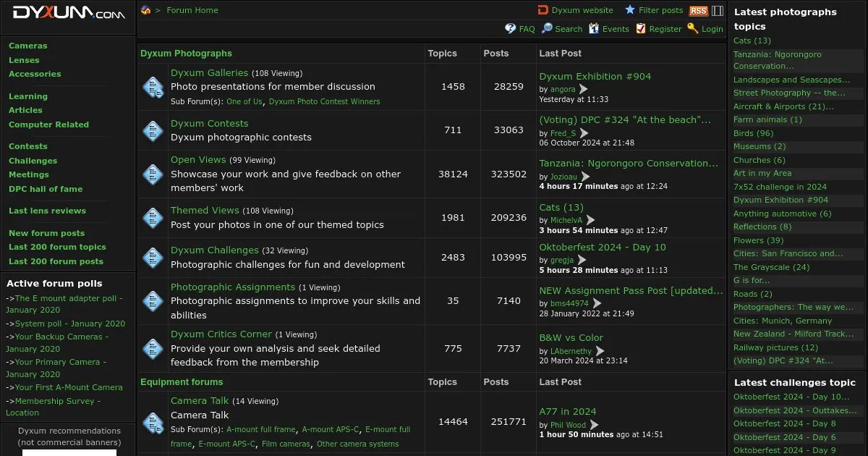This screenshot has height=456, width=868.
Task: Click the FAQ question mark icon
Action: click(511, 28)
